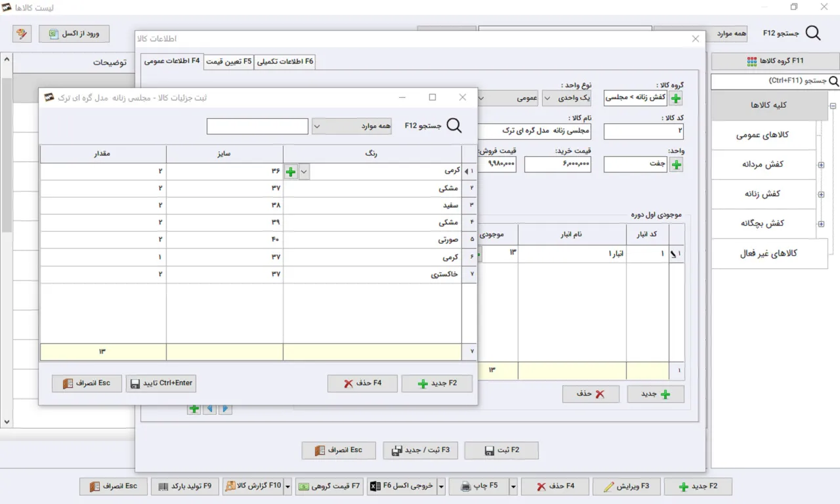Viewport: 840px width, 504px height.
Task: Click the سایز column header
Action: click(224, 154)
